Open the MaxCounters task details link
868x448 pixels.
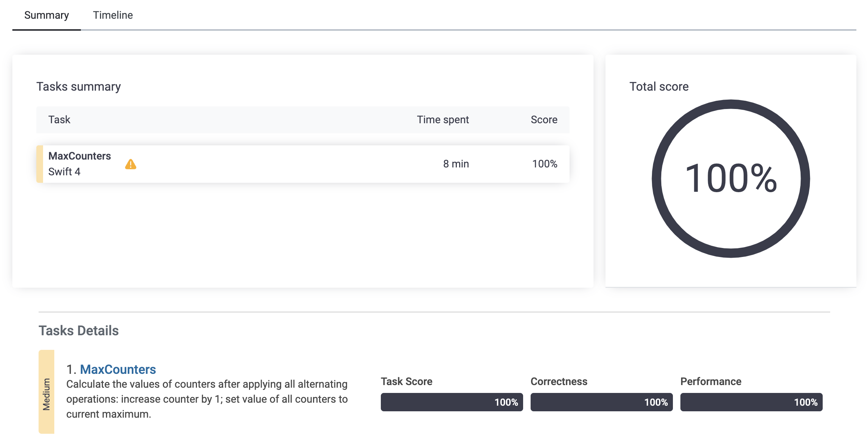118,369
